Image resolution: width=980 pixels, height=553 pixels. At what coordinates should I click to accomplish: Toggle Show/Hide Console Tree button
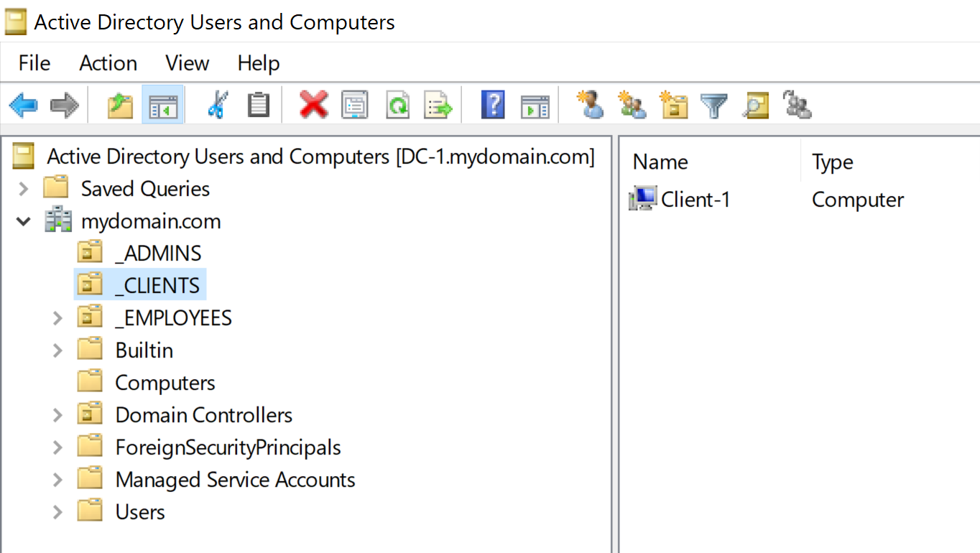(163, 106)
